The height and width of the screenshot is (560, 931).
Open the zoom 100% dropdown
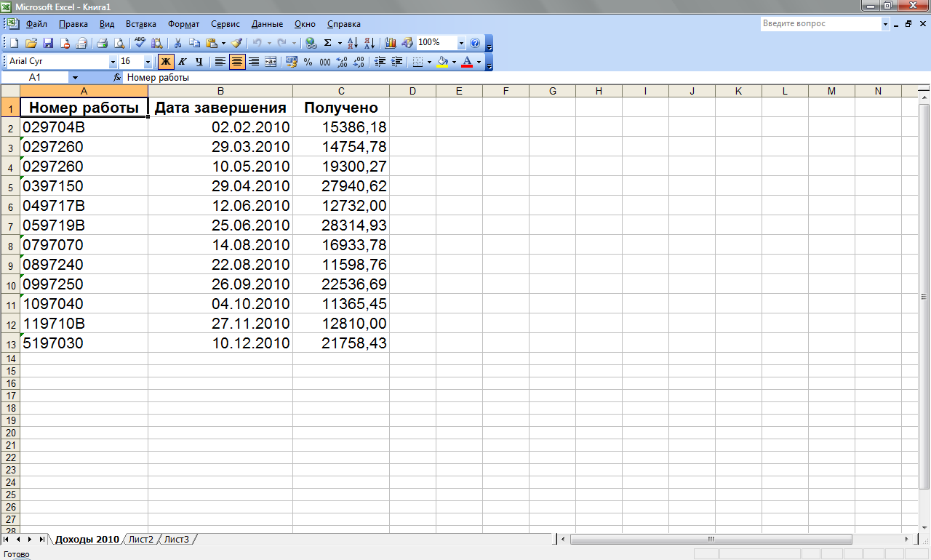coord(461,43)
